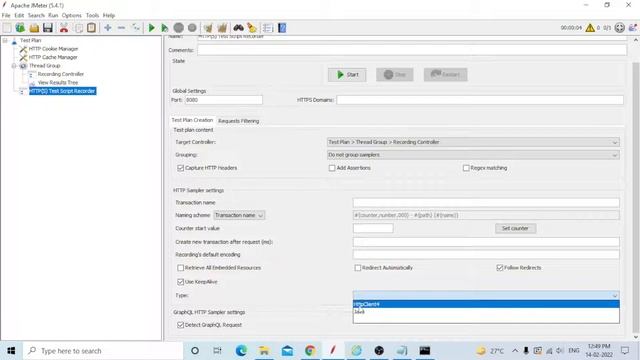640x360 pixels.
Task: Open the Templates toolbar icon
Action: click(x=20, y=28)
